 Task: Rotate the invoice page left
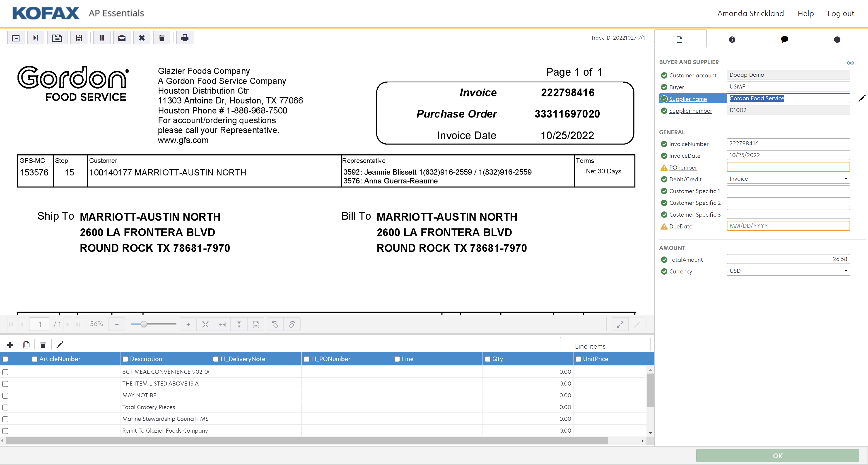click(x=275, y=324)
